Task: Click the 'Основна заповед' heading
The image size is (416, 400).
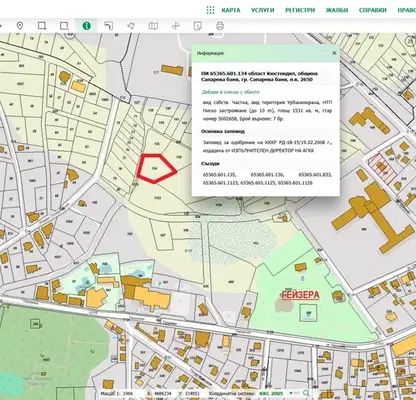Action: pos(223,131)
